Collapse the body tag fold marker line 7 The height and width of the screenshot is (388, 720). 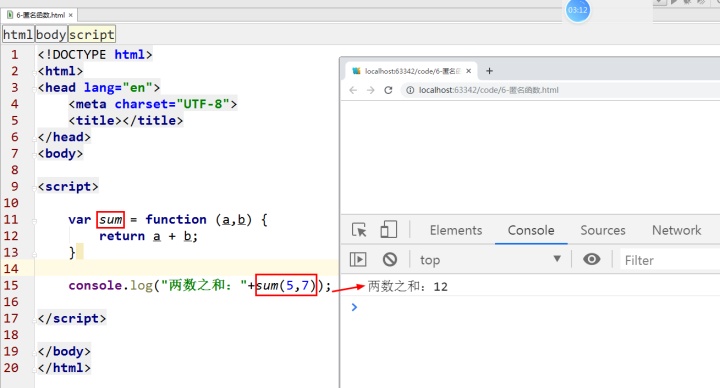[34, 155]
